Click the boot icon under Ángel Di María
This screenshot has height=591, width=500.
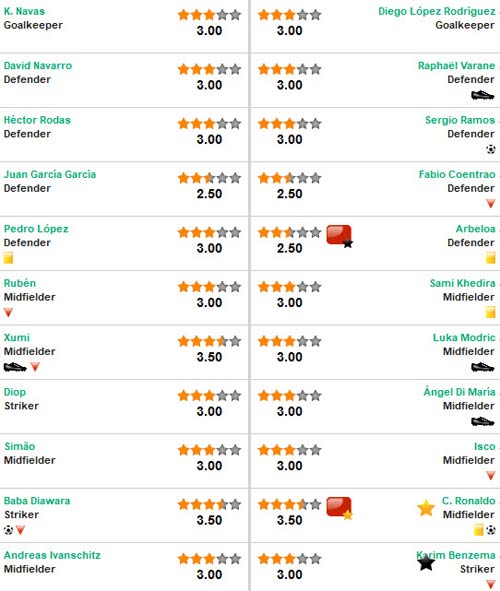[483, 421]
